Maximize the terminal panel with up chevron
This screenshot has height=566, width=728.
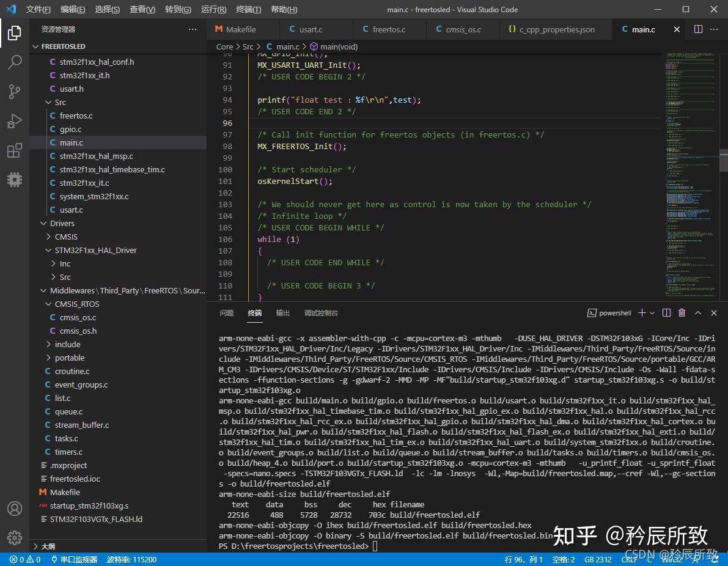[698, 313]
